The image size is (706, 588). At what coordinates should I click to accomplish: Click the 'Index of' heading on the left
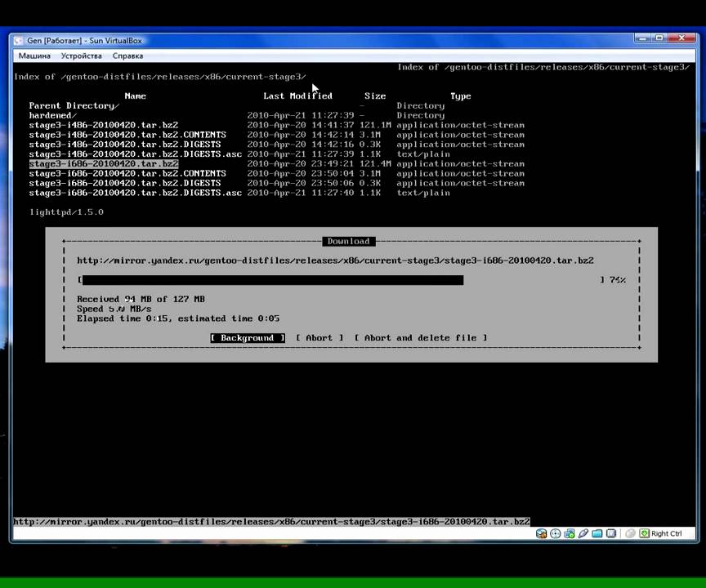click(160, 77)
